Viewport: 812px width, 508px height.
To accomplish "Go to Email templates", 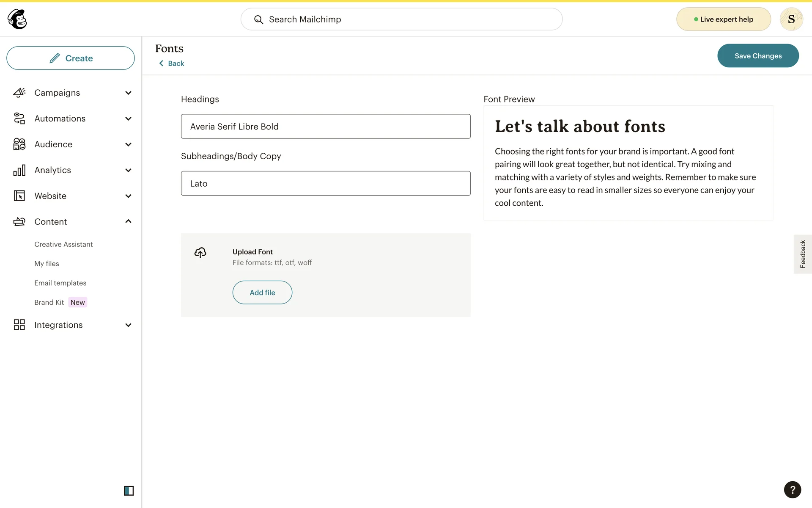I will [60, 283].
